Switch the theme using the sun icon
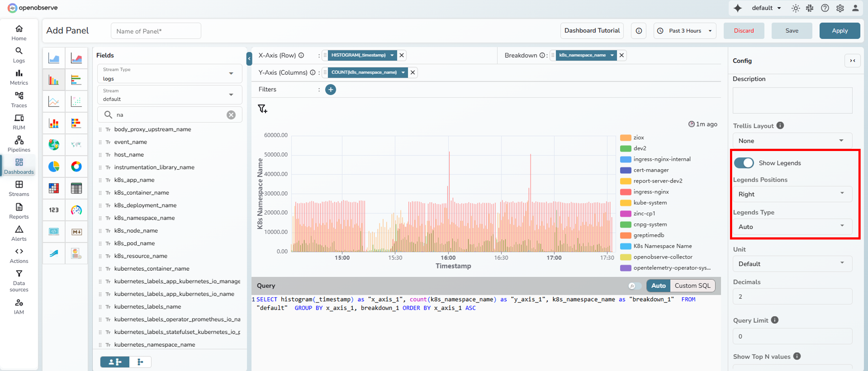The width and height of the screenshot is (868, 371). tap(795, 8)
